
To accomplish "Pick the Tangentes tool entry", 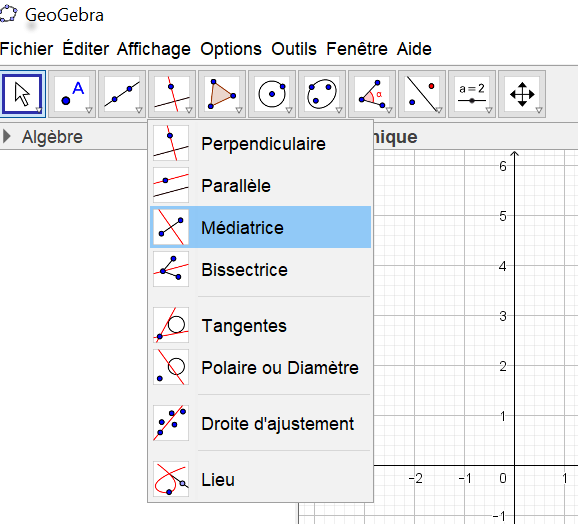I will pos(261,325).
